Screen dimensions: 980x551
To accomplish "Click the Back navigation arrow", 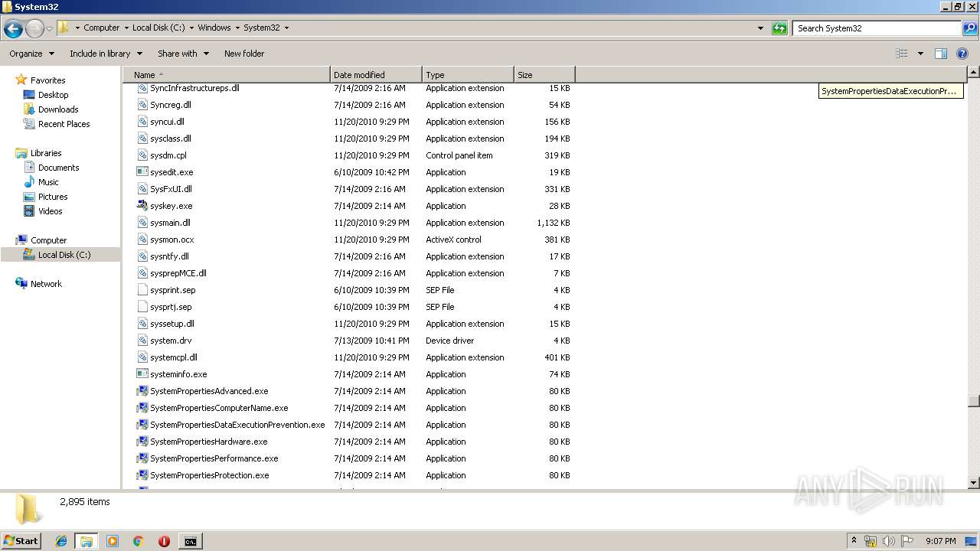I will click(13, 29).
